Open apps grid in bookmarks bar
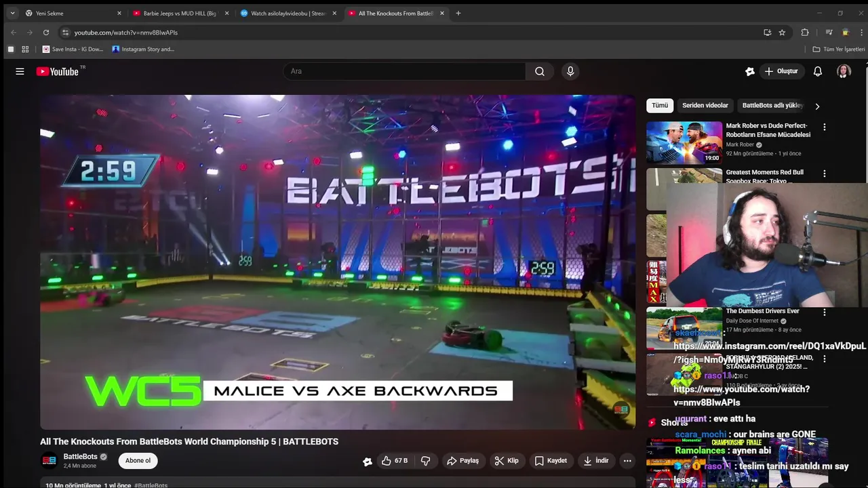 pos(25,49)
